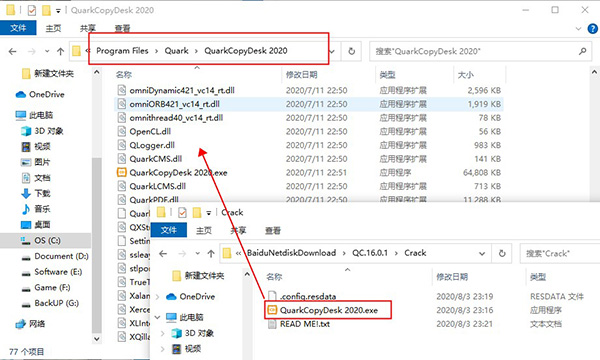Select BackUP (G:) drive in sidebar
600x360 pixels.
pos(50,303)
